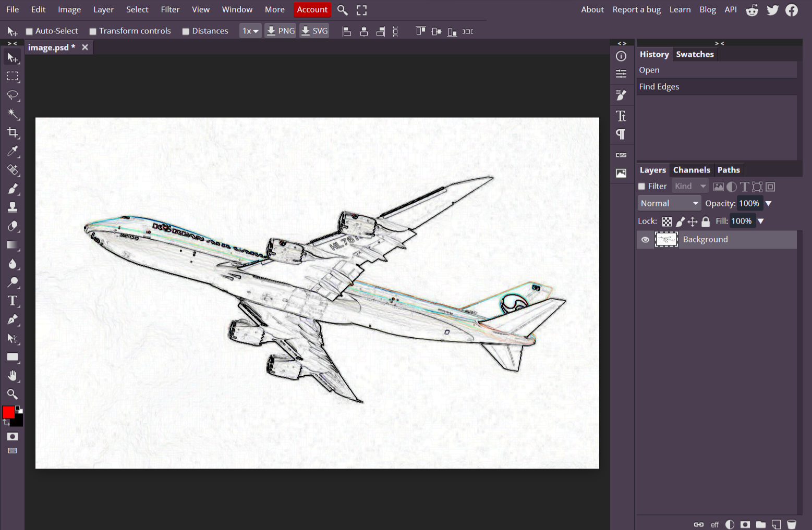Switch to the Channels tab
This screenshot has width=812, height=530.
[x=692, y=170]
